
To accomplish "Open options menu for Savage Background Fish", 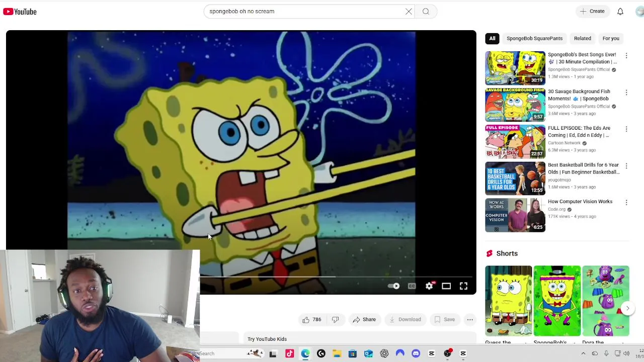I will click(626, 93).
